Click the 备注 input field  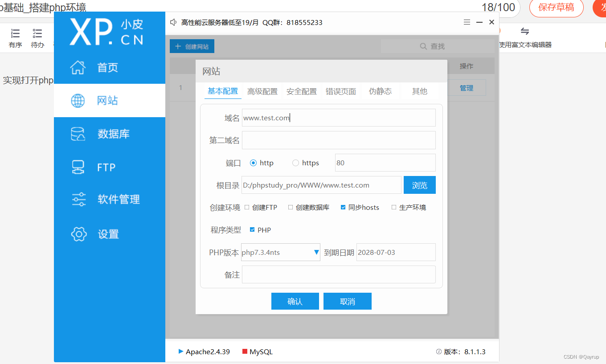tap(339, 274)
